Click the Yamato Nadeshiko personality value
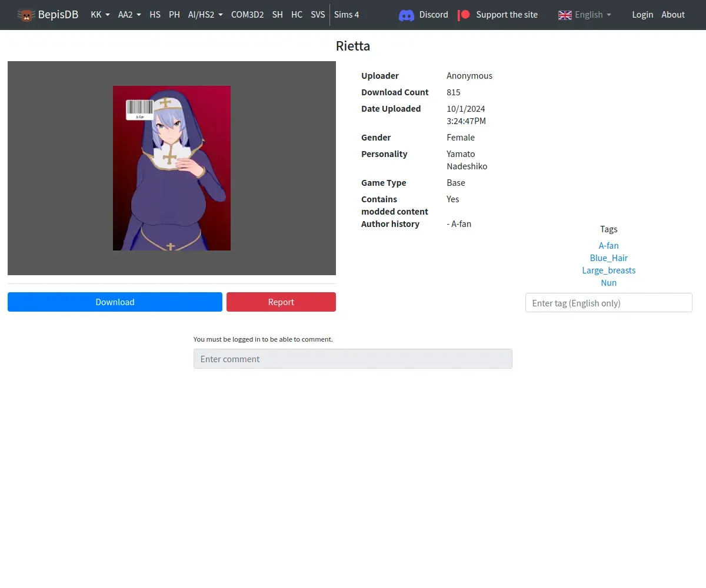 point(467,160)
